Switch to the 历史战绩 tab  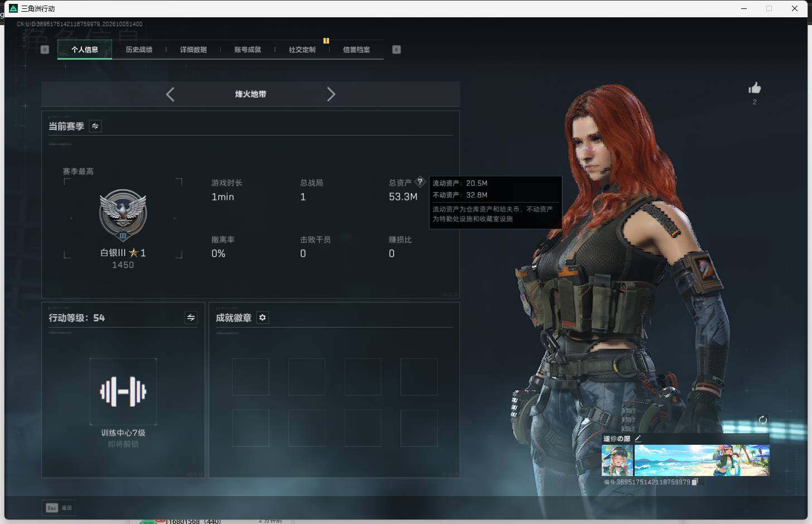tap(139, 50)
